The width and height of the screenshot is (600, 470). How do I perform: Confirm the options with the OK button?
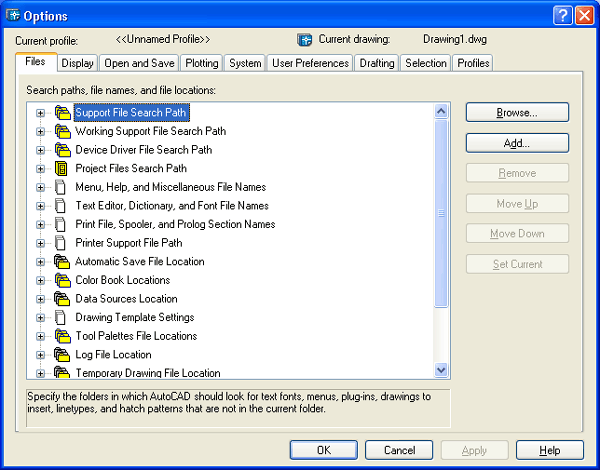click(323, 450)
